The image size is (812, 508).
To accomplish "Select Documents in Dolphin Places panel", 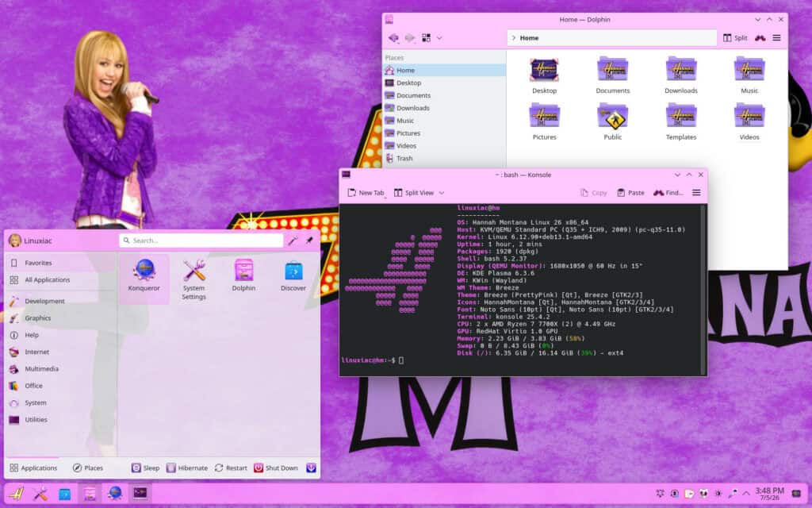I will click(445, 95).
